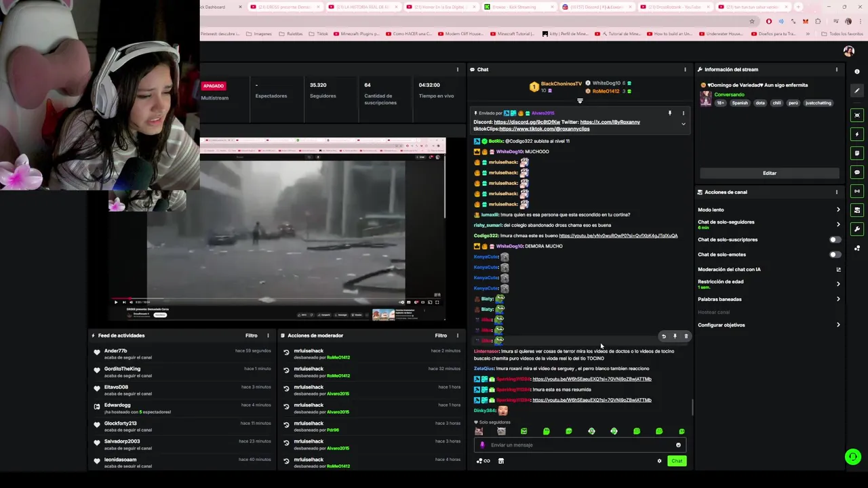
Task: Click the Editar stream info button
Action: point(769,173)
